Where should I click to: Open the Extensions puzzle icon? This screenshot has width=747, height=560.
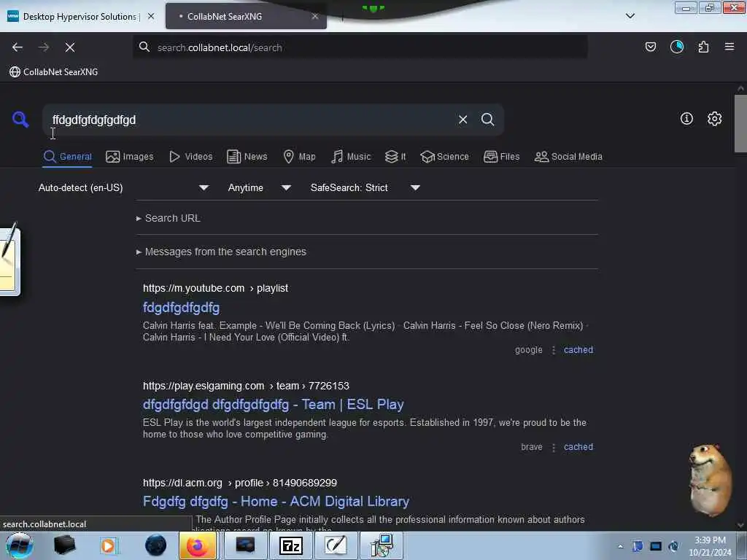[x=703, y=47]
